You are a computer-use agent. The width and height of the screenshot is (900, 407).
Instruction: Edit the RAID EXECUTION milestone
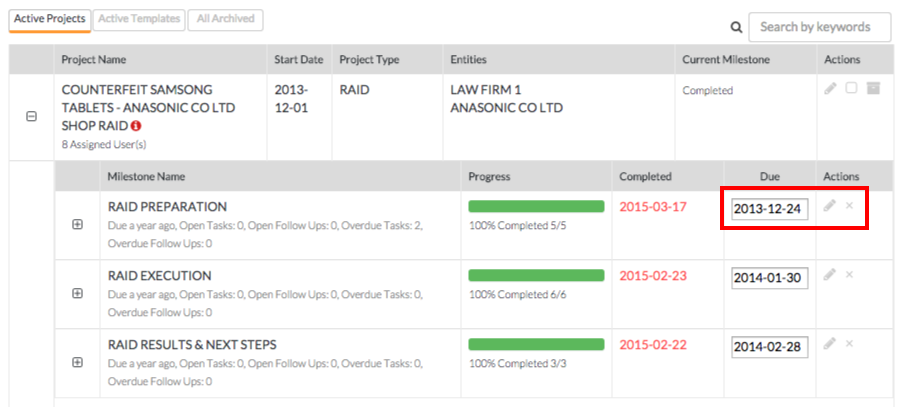coord(829,274)
